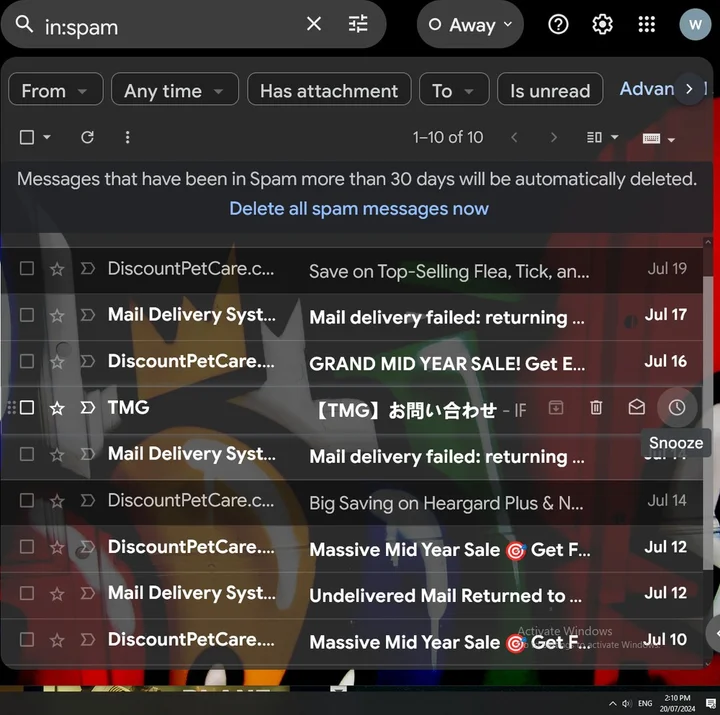
Task: Open Advanced search link
Action: tap(647, 89)
